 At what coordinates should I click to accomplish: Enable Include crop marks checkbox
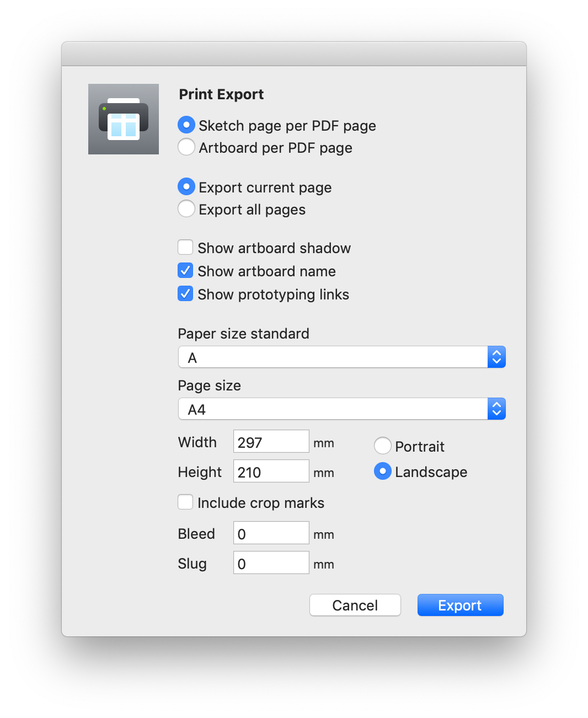185,502
